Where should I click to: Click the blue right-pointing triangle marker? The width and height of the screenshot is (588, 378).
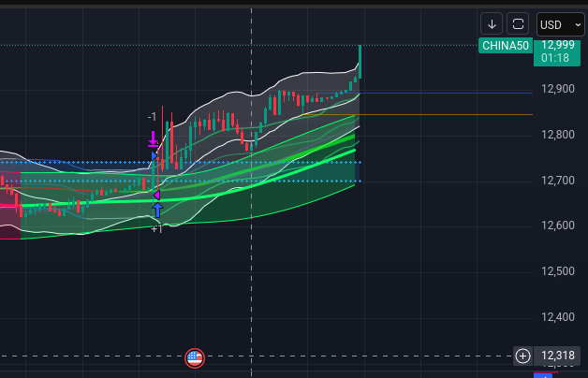coord(154,155)
